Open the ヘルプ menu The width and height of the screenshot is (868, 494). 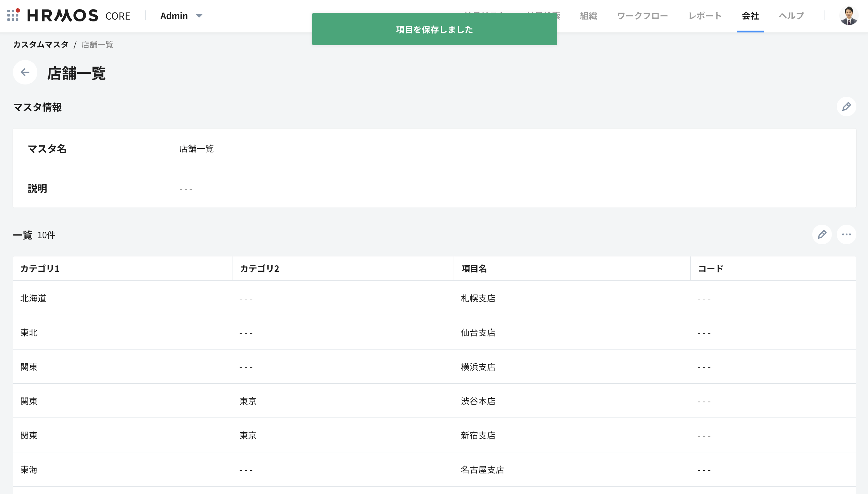point(791,16)
